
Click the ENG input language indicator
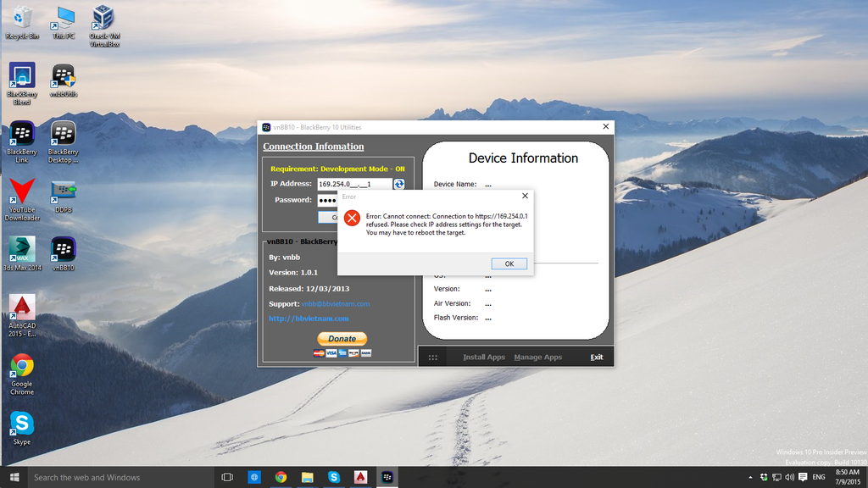[819, 477]
